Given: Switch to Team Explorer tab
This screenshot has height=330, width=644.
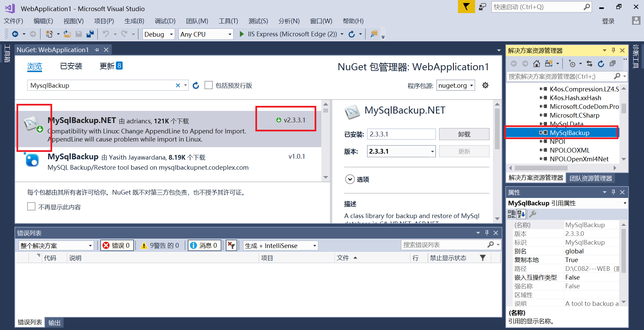Looking at the screenshot, I should 591,178.
